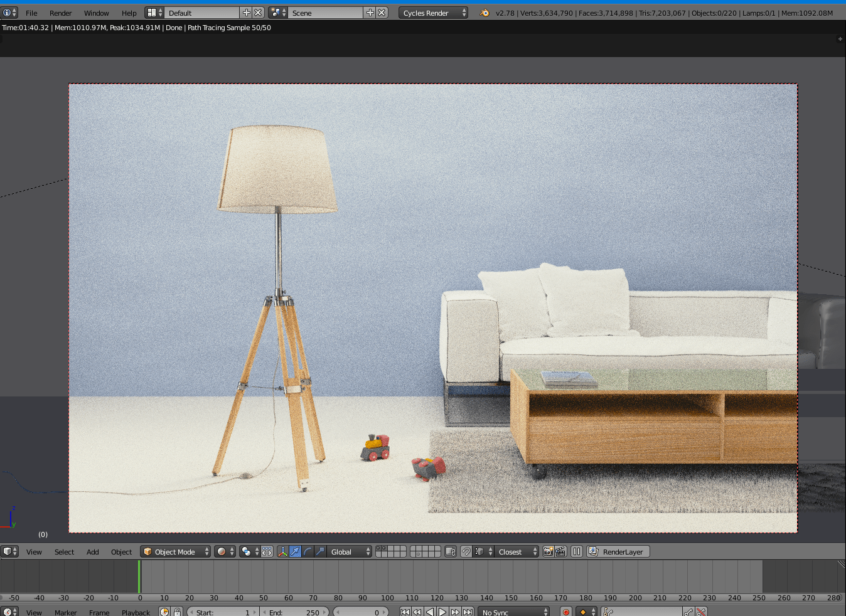Pause the viewport render preview

pos(576,551)
